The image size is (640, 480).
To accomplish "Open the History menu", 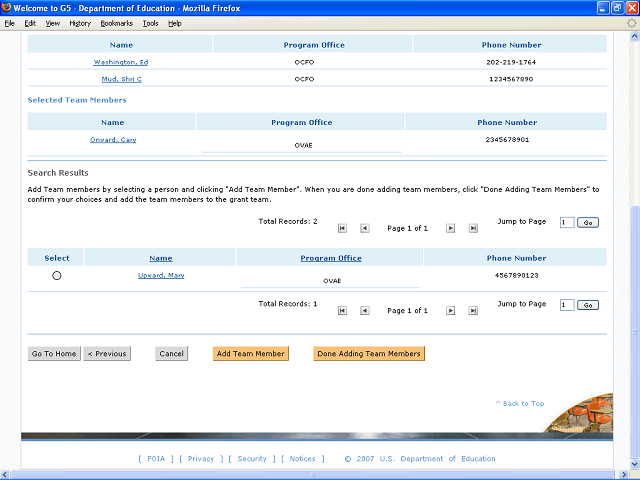I will [x=80, y=22].
